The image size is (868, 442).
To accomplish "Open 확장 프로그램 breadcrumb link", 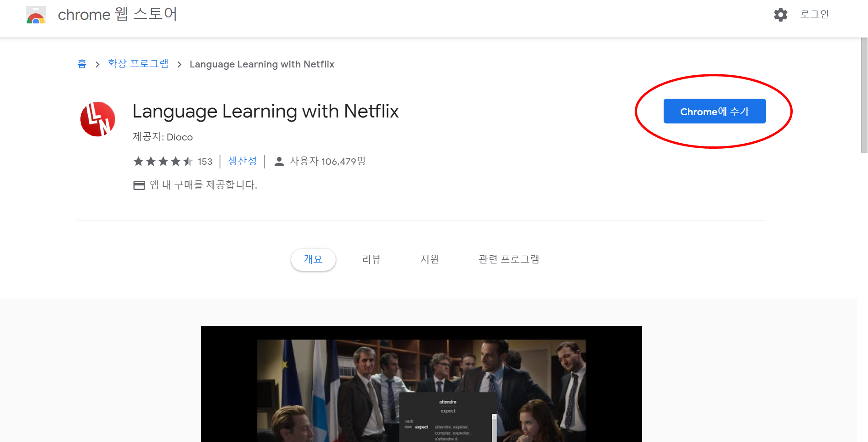I will click(x=138, y=64).
